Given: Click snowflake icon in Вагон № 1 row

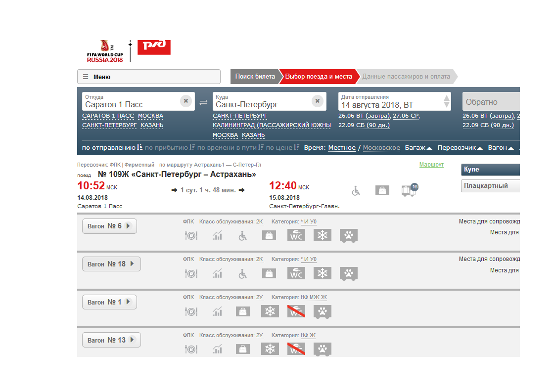Looking at the screenshot, I should 270,311.
